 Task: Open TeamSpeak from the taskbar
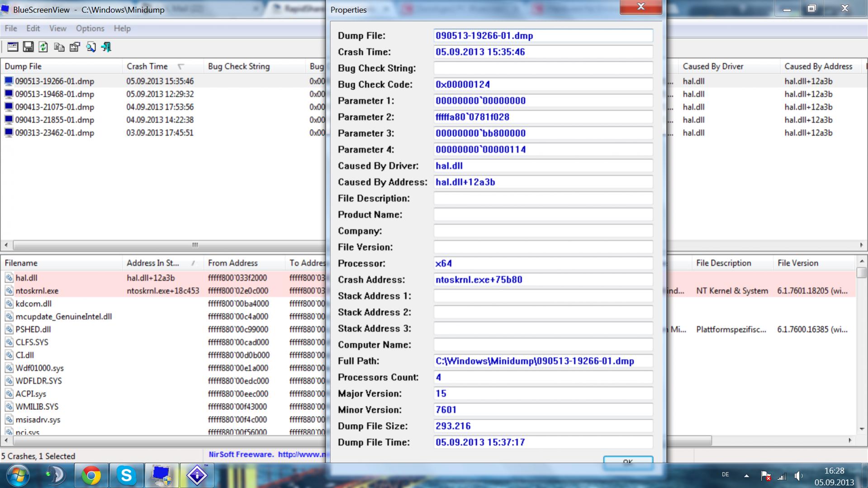[55, 475]
